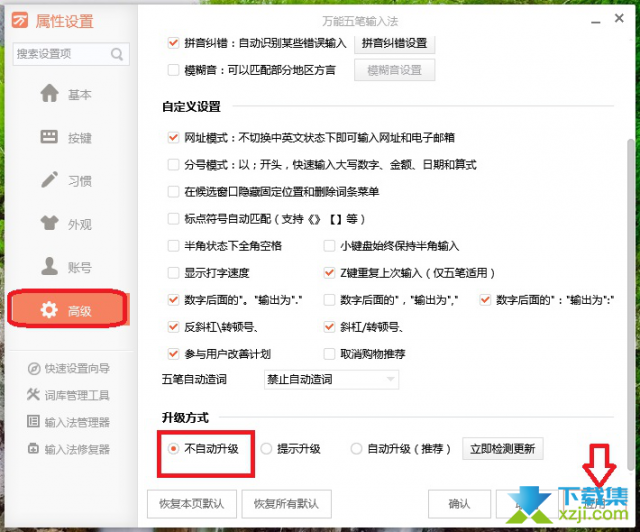Toggle 数字后面的"，"输出为"," checkbox

pyautogui.click(x=329, y=300)
